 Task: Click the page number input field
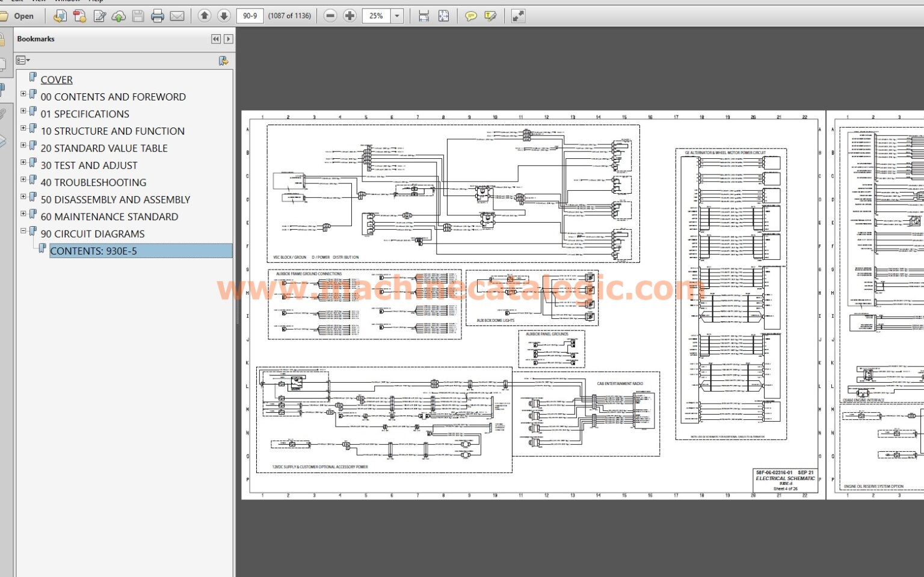pos(250,16)
